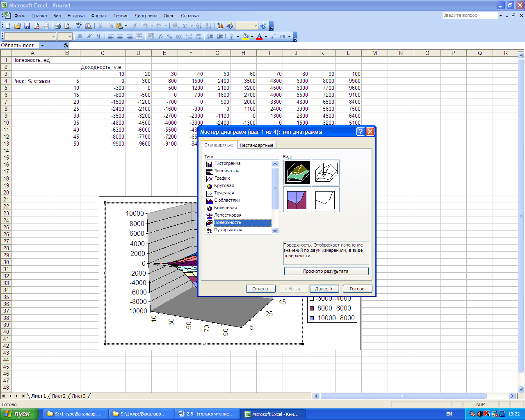The width and height of the screenshot is (525, 420).
Task: Click the Save icon in the toolbar
Action: [x=27, y=26]
